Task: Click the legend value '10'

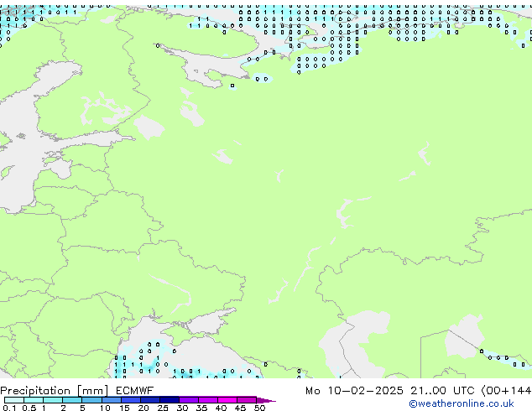Action: (105, 408)
